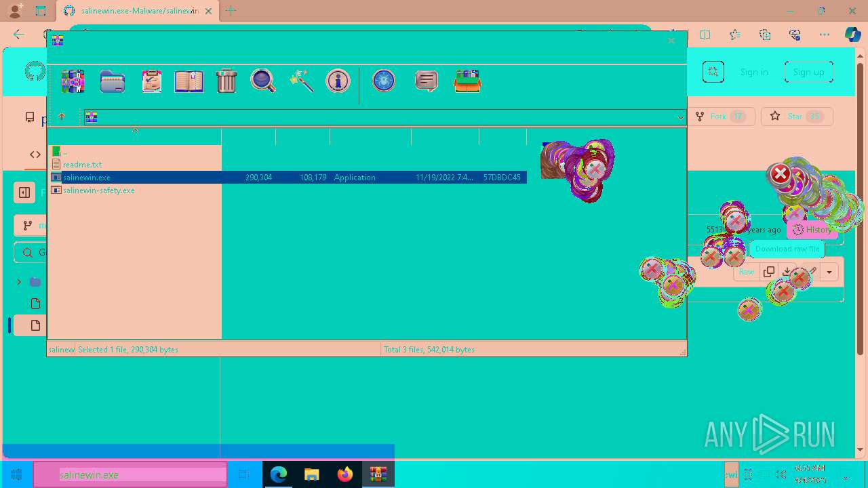Screen dimensions: 868x488
Task: Click the Go to file search field
Action: click(31, 253)
